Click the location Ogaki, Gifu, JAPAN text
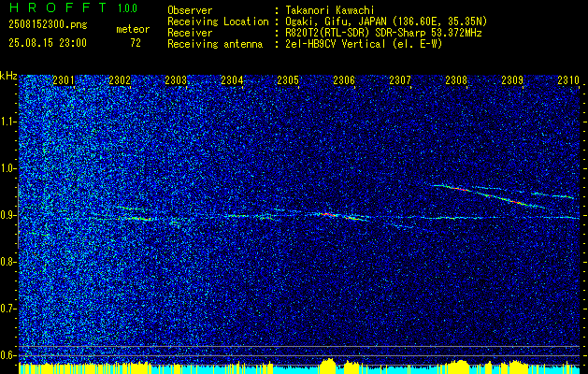The width and height of the screenshot is (588, 374). (386, 22)
